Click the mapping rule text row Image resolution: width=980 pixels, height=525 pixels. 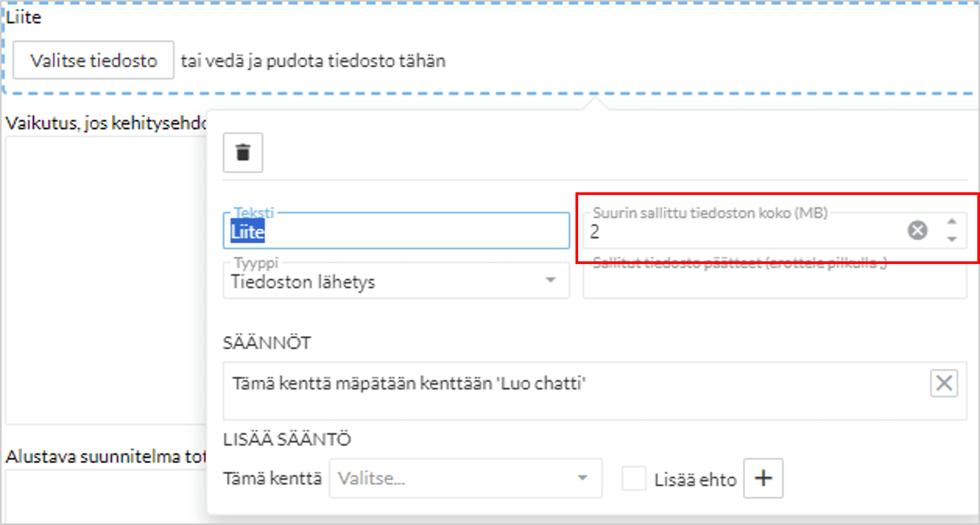tap(408, 384)
